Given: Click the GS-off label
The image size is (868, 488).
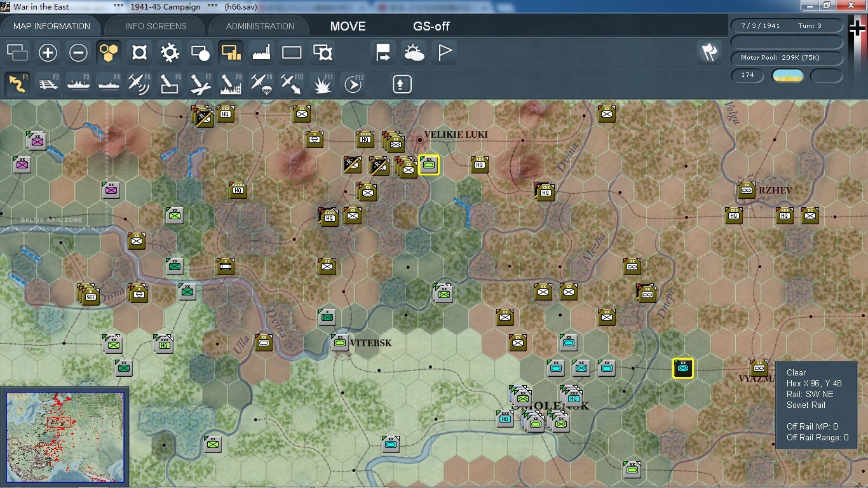Looking at the screenshot, I should click(431, 26).
